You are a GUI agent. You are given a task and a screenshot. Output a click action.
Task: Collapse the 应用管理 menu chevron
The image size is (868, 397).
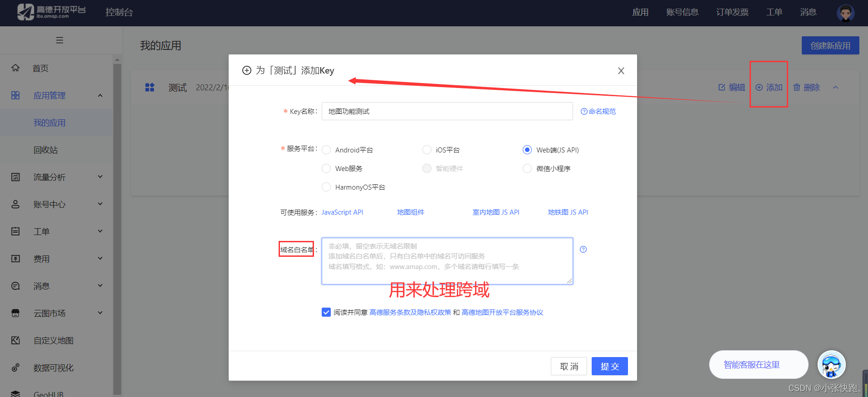tap(100, 95)
